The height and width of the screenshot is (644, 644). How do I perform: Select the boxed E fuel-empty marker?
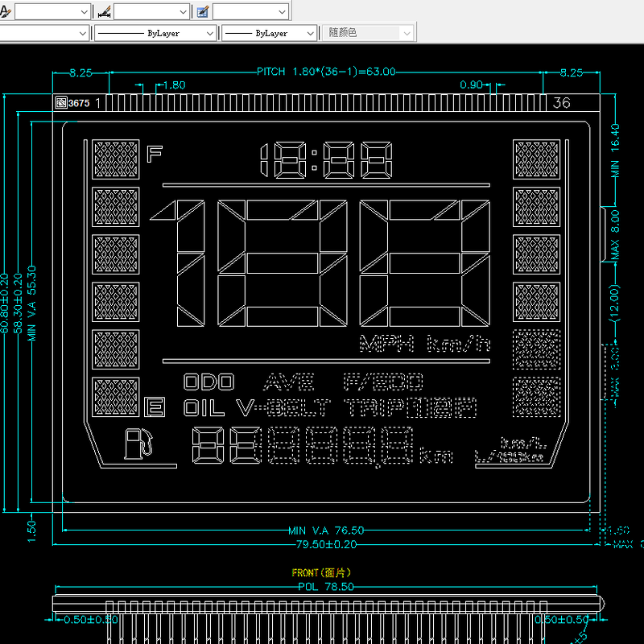pyautogui.click(x=154, y=407)
